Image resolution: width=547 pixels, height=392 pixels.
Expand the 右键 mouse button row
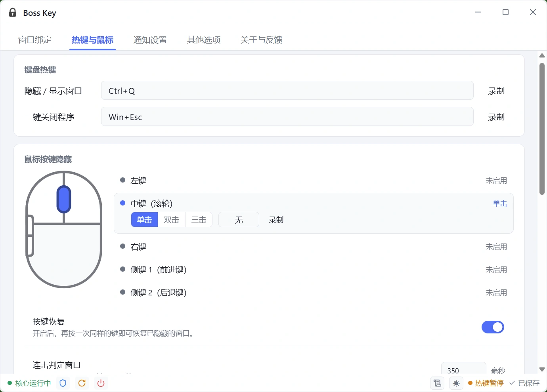(x=314, y=247)
